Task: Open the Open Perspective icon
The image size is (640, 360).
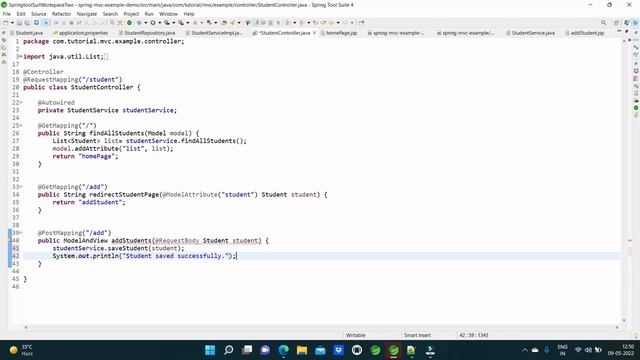Action: (617, 23)
